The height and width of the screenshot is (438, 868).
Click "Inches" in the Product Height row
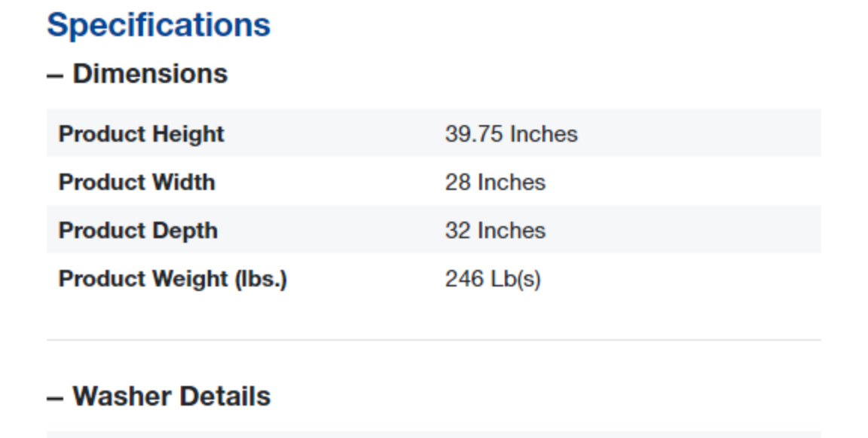(544, 134)
